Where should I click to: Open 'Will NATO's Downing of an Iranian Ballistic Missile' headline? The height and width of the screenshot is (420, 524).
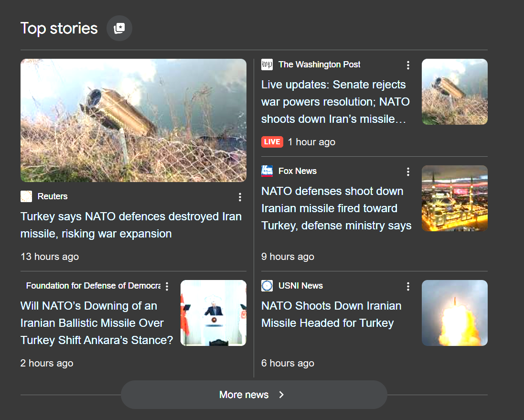pyautogui.click(x=96, y=323)
